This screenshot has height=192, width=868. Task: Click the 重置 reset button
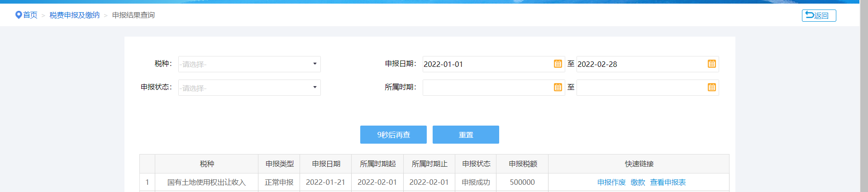tap(466, 135)
